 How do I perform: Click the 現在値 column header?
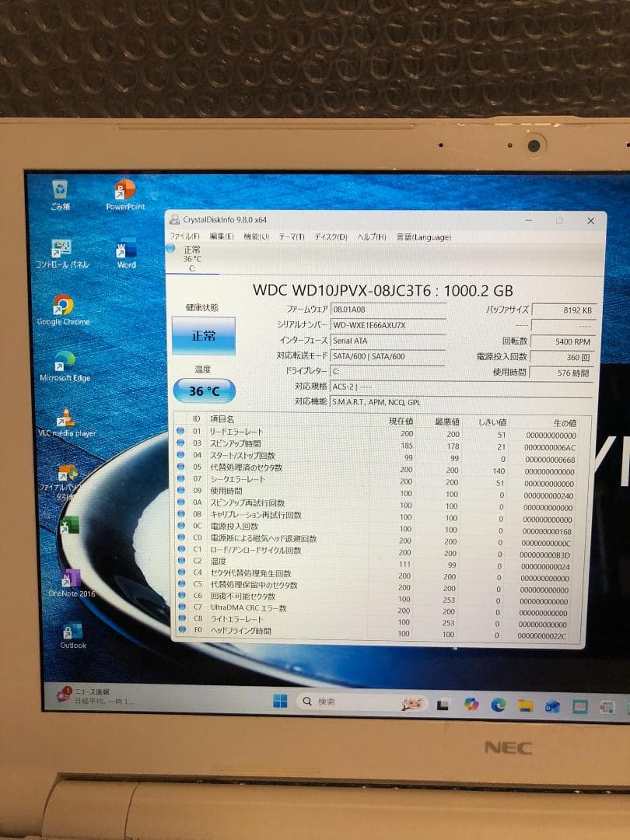401,422
